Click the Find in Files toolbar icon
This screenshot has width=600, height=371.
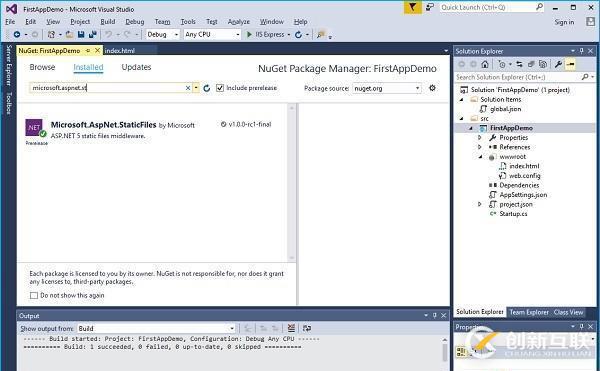click(321, 34)
